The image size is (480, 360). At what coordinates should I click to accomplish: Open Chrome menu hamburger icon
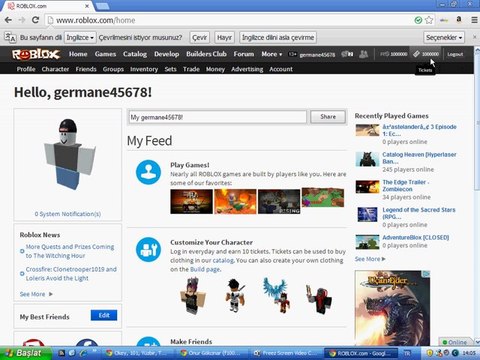click(x=474, y=20)
